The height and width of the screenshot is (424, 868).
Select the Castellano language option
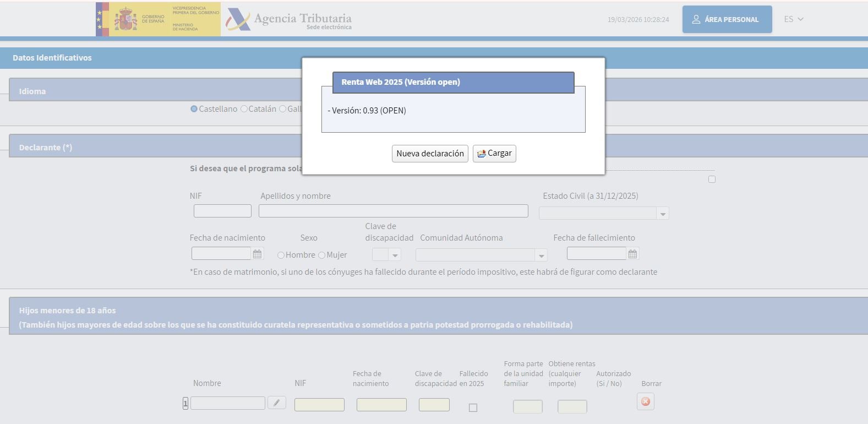[x=194, y=109]
